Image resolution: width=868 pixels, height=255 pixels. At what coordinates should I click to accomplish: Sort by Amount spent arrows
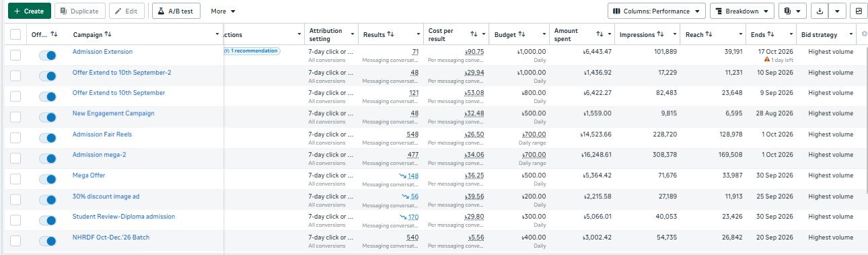click(x=600, y=34)
